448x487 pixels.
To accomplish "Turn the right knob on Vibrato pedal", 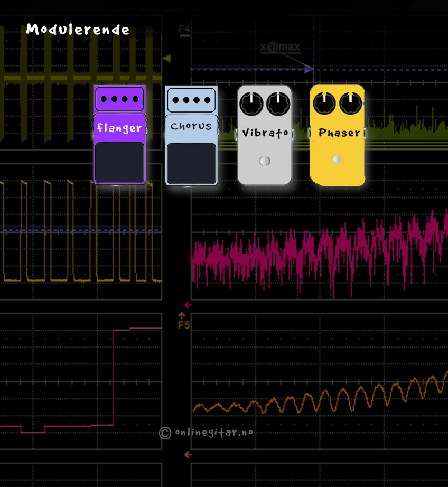I will 278,104.
